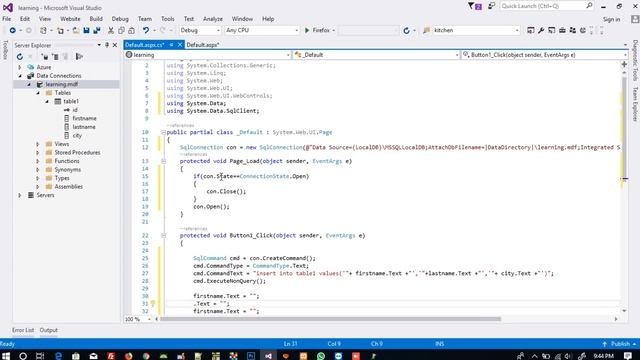Toggle INS insert mode in status bar
640x360 pixels.
(439, 344)
